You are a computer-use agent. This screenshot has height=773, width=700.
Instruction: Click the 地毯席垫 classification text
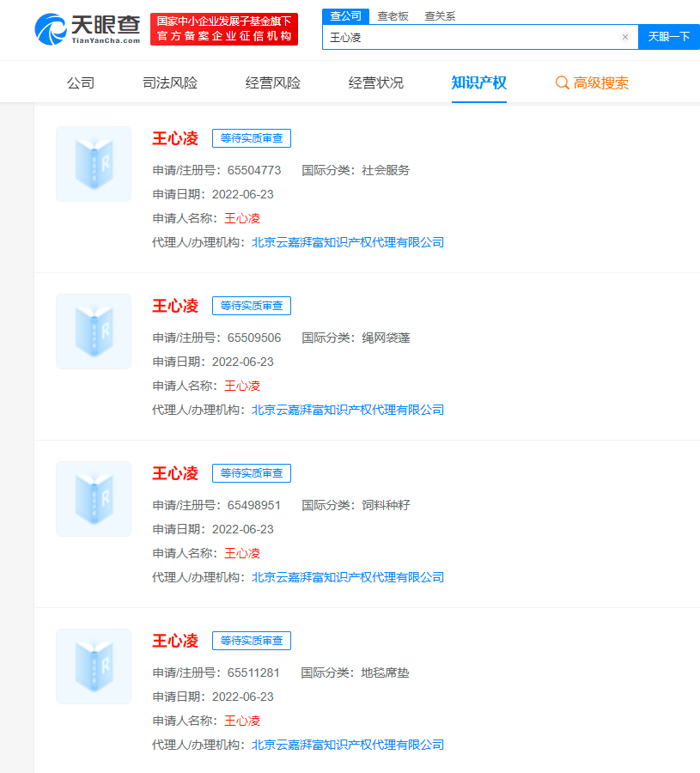385,673
